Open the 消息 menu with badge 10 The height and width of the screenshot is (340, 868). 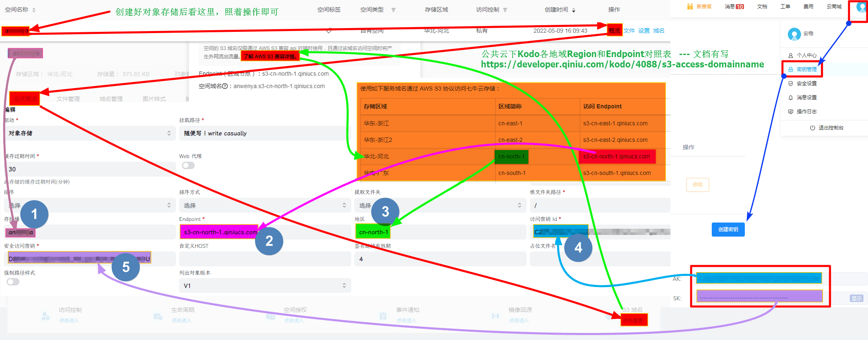click(x=734, y=7)
